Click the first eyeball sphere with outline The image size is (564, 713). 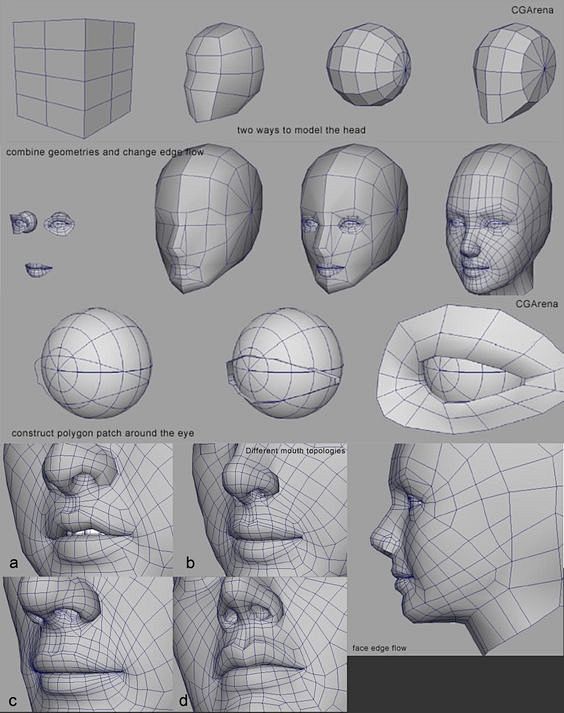(x=93, y=363)
